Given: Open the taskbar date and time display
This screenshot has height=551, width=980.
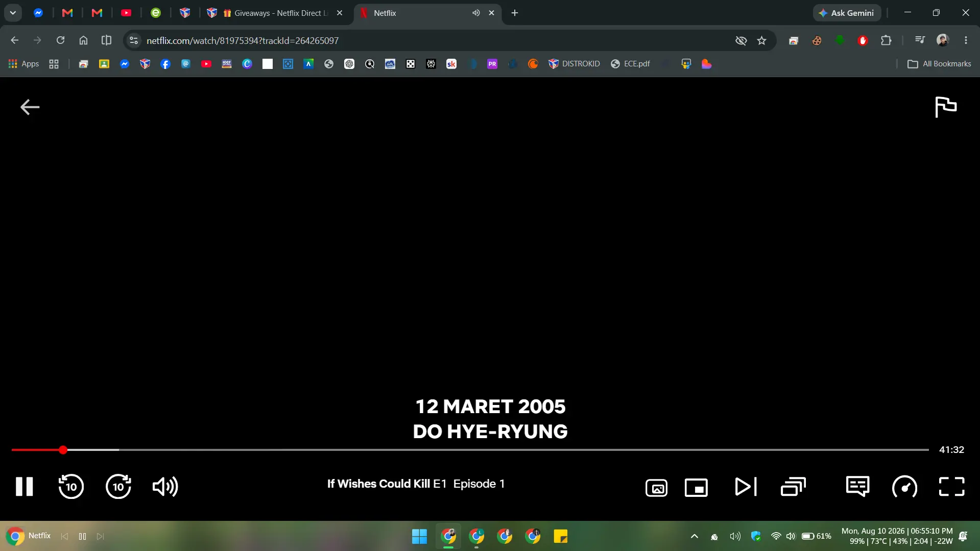Looking at the screenshot, I should click(897, 536).
